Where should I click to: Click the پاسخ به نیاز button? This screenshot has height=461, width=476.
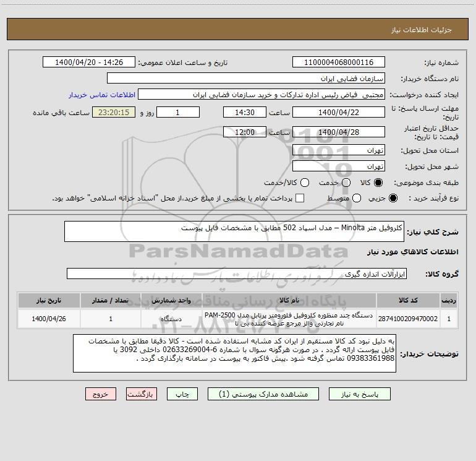[x=360, y=394]
